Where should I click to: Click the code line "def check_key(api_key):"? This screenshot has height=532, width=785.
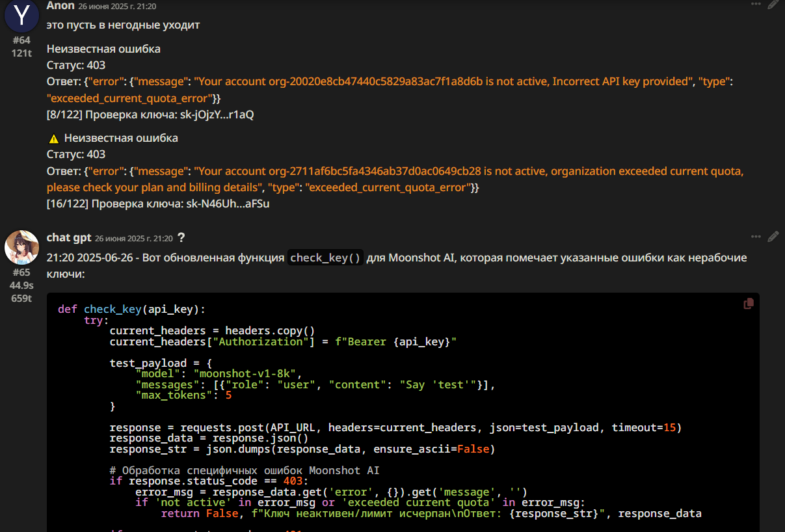click(x=132, y=310)
